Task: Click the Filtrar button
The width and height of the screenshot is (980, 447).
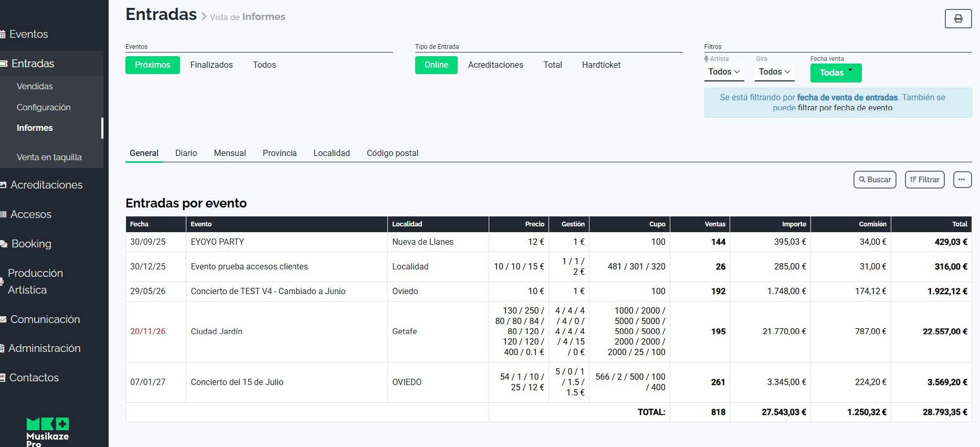Action: click(x=924, y=180)
